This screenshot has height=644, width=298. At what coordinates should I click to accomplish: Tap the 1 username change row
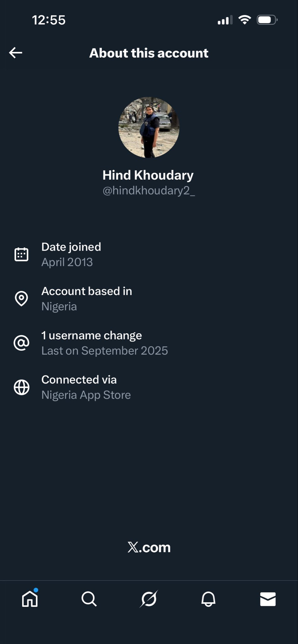[104, 343]
